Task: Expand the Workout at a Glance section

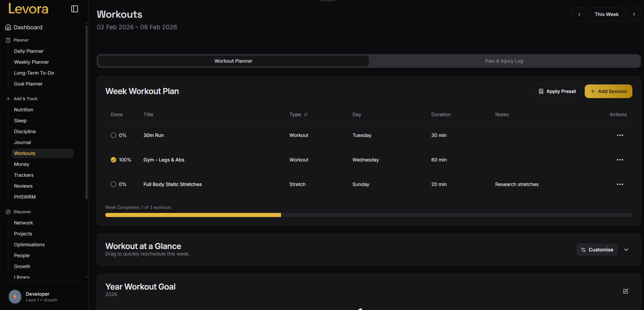Action: [x=626, y=249]
